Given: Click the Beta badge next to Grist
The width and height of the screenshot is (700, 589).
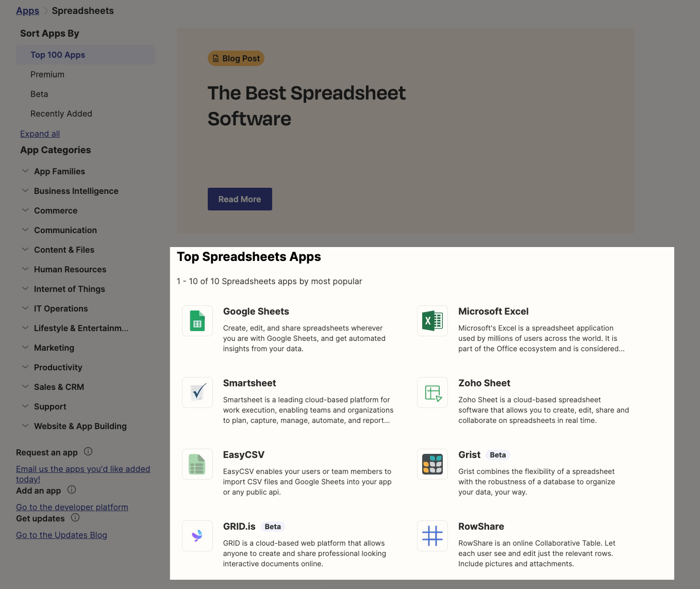Looking at the screenshot, I should point(498,455).
